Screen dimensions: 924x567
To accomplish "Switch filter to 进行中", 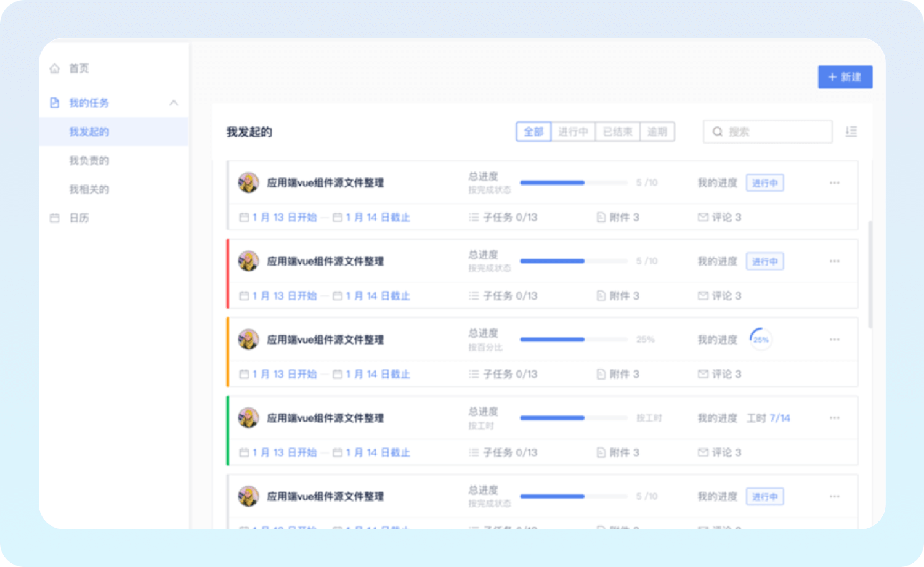I will pyautogui.click(x=573, y=132).
